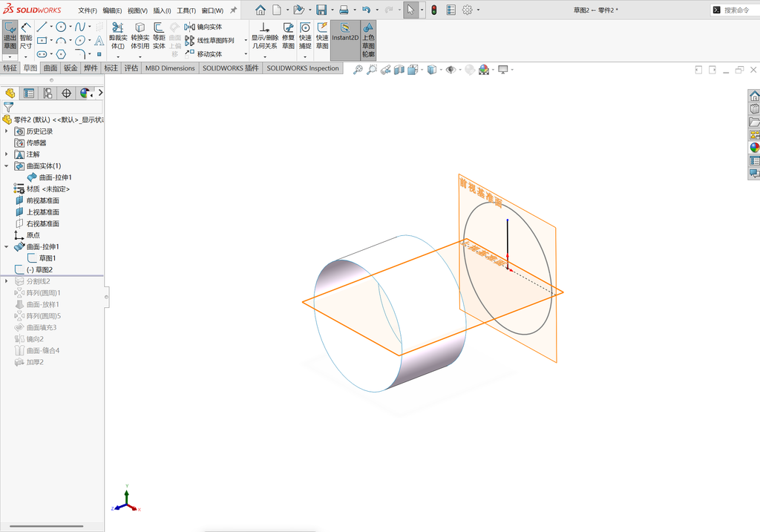
Task: Open Display/Delete Relations (显示/删除几何关系)
Action: (264, 36)
